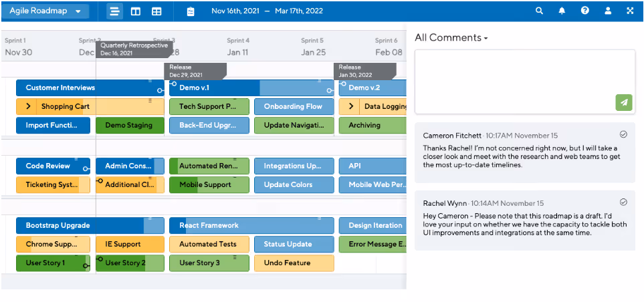Viewport: 644px width, 302px height.
Task: Select the Mobile Support item
Action: (209, 184)
